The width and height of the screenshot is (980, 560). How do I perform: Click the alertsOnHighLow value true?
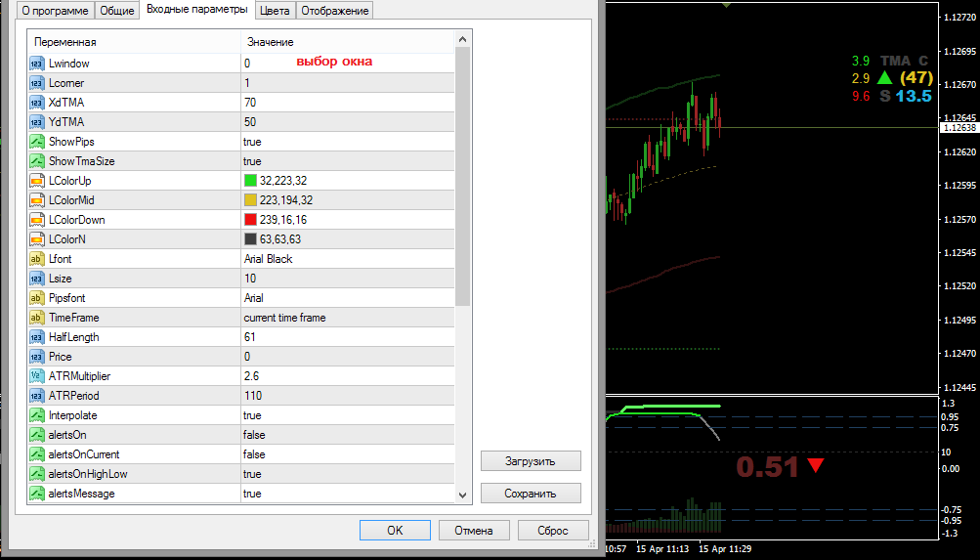pyautogui.click(x=252, y=474)
